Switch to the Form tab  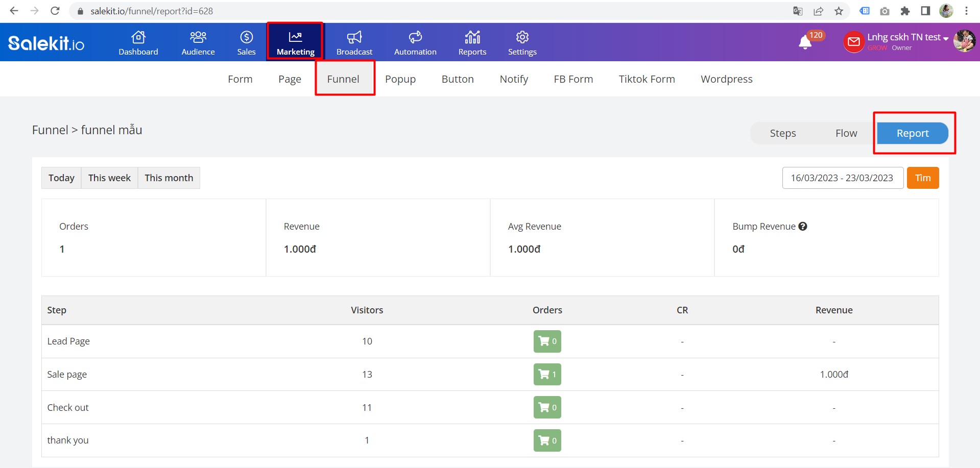tap(240, 79)
